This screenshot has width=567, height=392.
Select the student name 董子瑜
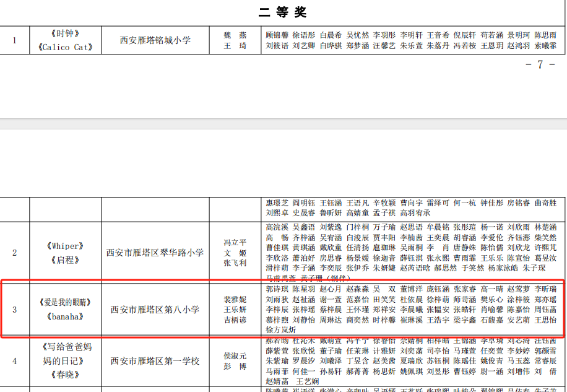pyautogui.click(x=331, y=351)
